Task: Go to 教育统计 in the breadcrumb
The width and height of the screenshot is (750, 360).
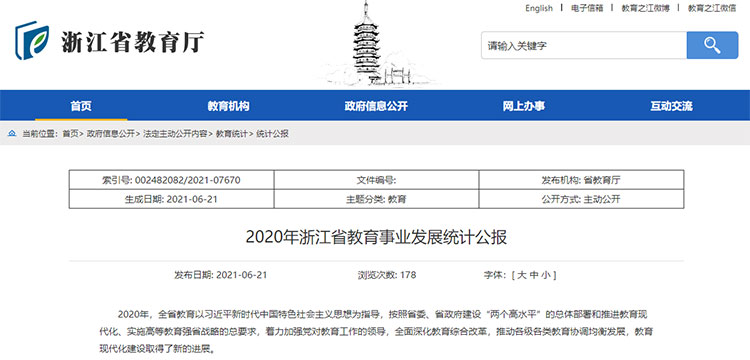Action: coord(232,134)
